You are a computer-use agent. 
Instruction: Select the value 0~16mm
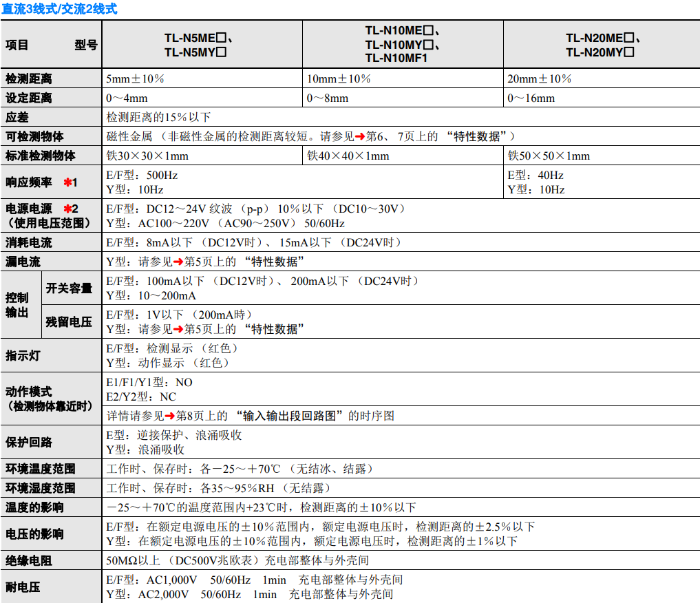531,98
